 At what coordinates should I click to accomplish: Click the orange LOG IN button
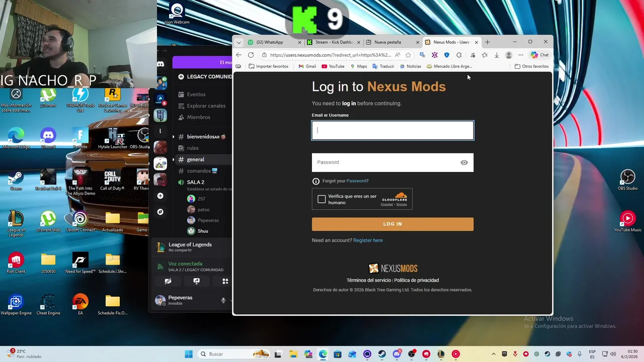pos(392,224)
